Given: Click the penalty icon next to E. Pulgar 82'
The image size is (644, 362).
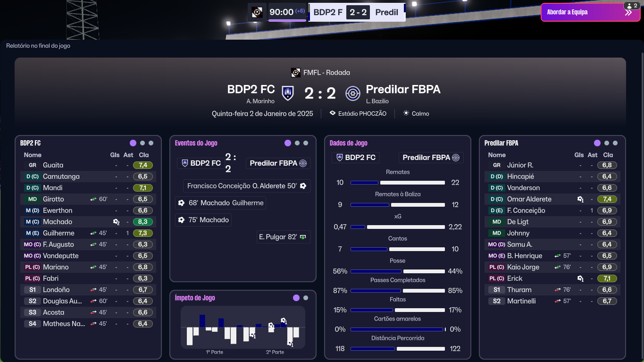Looking at the screenshot, I should 303,237.
